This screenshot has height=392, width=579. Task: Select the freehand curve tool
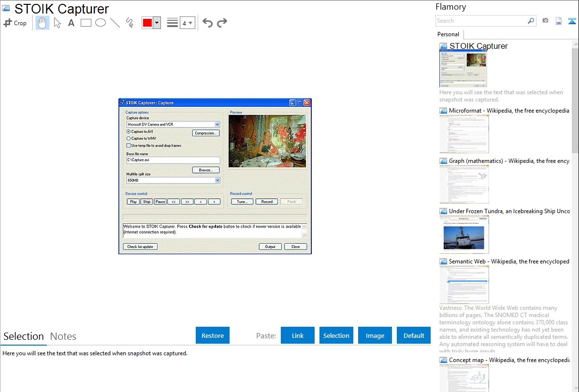coord(130,23)
